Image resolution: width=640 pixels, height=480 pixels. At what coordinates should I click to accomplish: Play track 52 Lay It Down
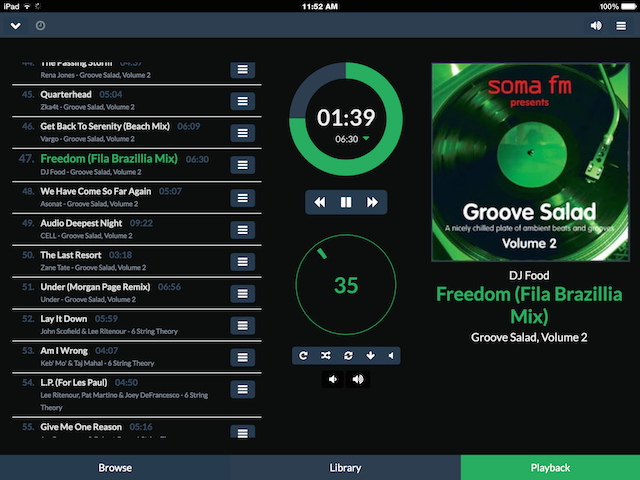coord(137,325)
